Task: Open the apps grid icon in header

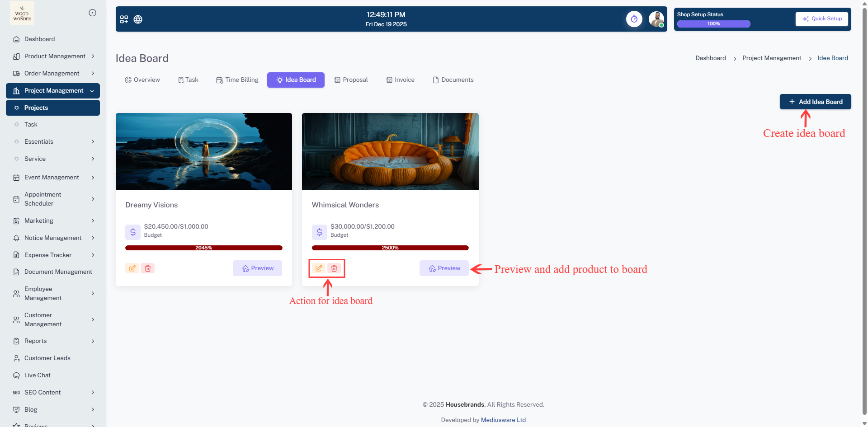Action: pos(124,19)
